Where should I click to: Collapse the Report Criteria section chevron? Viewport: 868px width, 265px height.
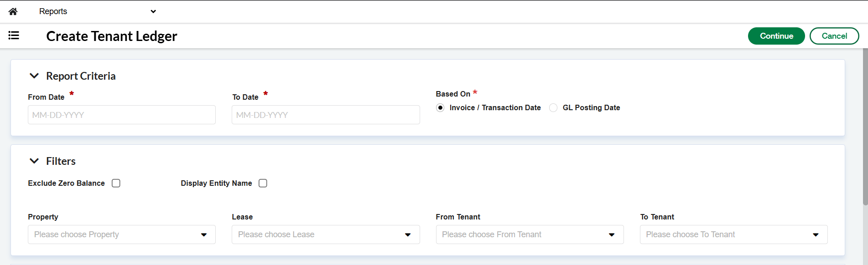(x=34, y=76)
